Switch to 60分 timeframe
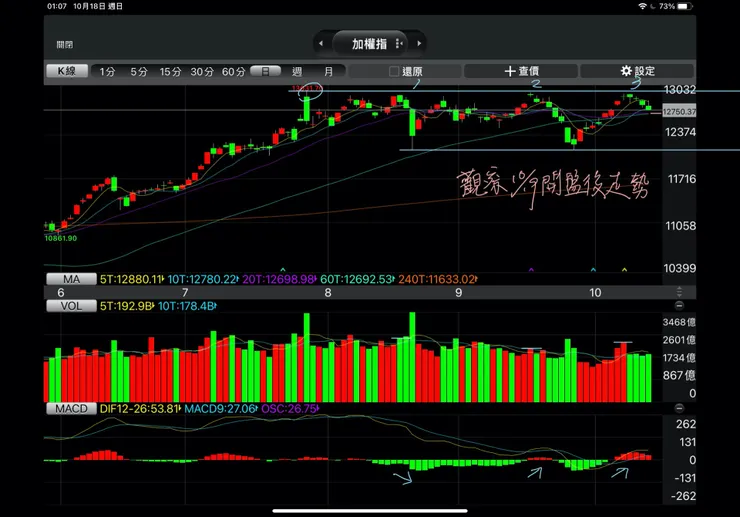Image resolution: width=740 pixels, height=517 pixels. pyautogui.click(x=234, y=71)
